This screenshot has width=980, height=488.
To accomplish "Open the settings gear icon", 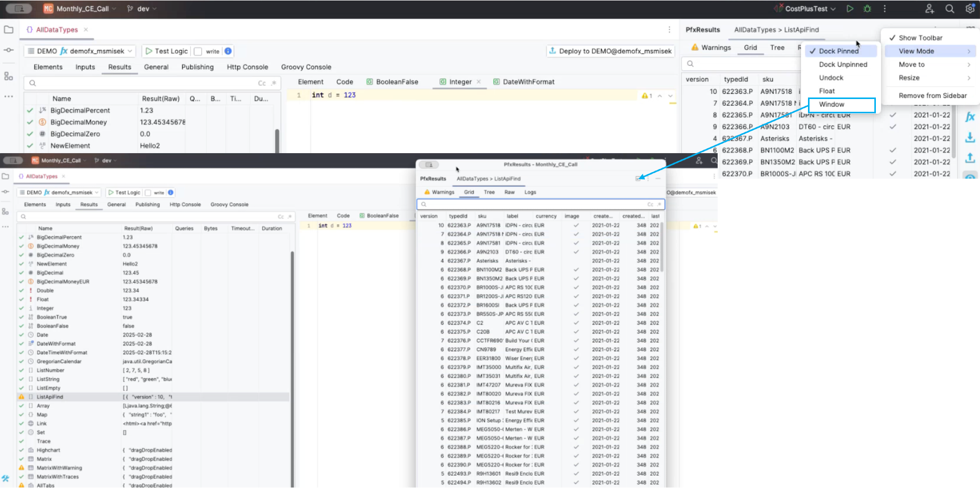I will pos(970,9).
